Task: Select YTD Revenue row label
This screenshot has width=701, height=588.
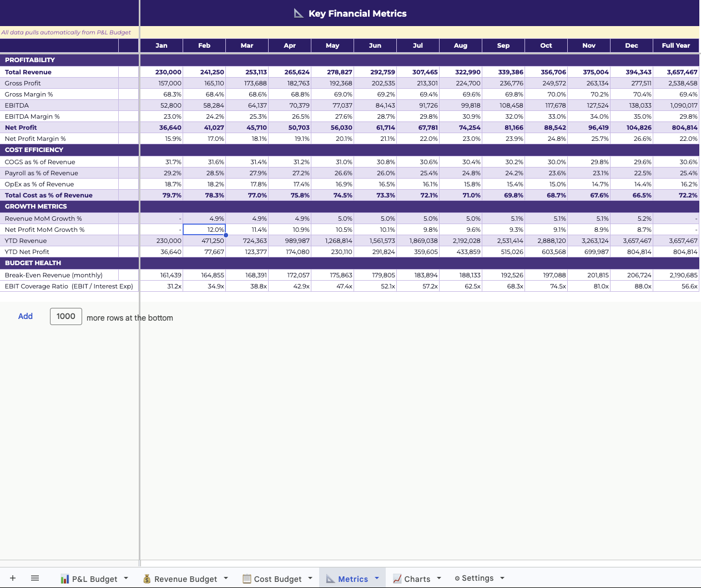Action: 26,241
